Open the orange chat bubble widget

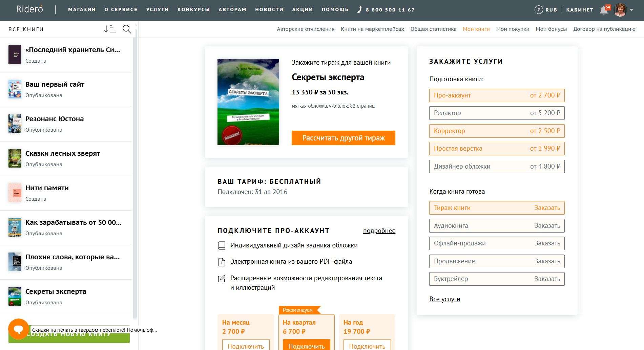click(x=19, y=329)
